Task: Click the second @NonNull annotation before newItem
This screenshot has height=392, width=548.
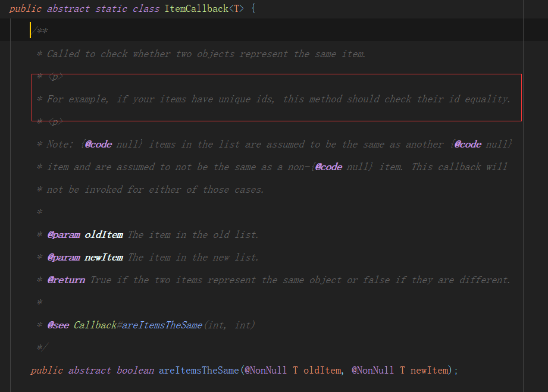Action: (372, 371)
